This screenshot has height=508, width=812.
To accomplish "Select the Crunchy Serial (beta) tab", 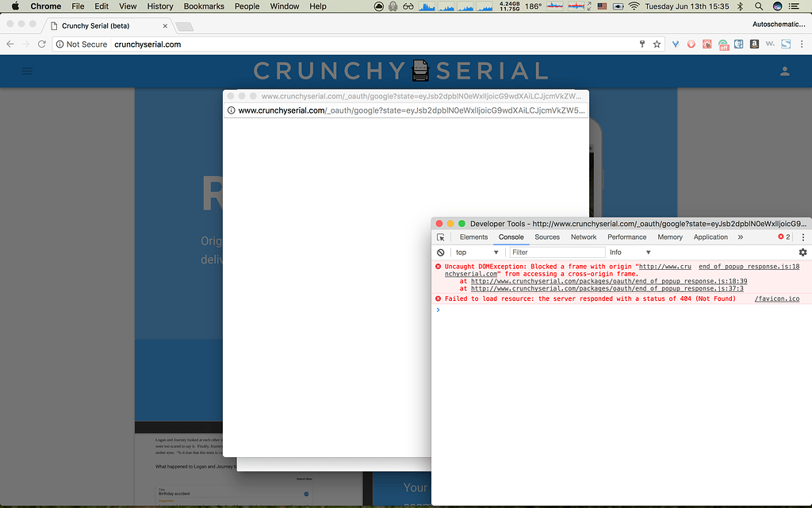I will [x=108, y=25].
